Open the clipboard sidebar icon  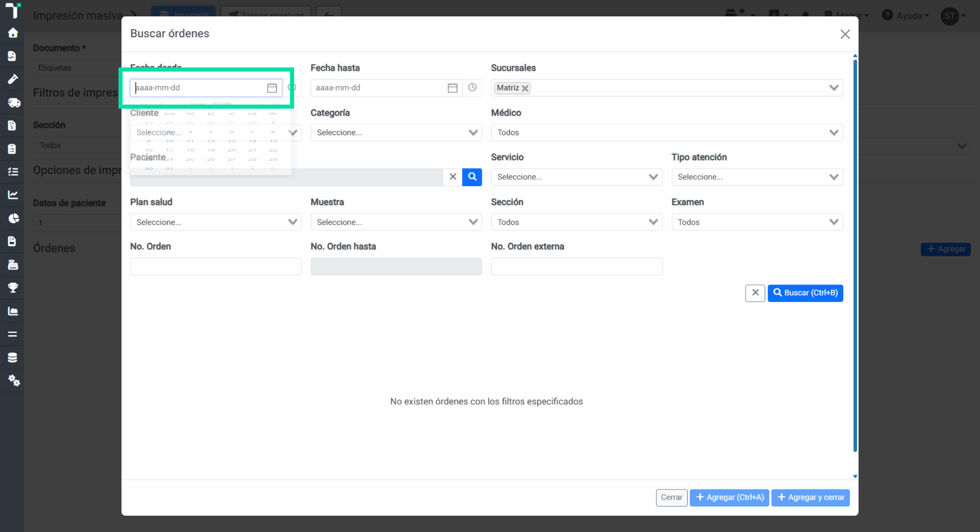(12, 149)
